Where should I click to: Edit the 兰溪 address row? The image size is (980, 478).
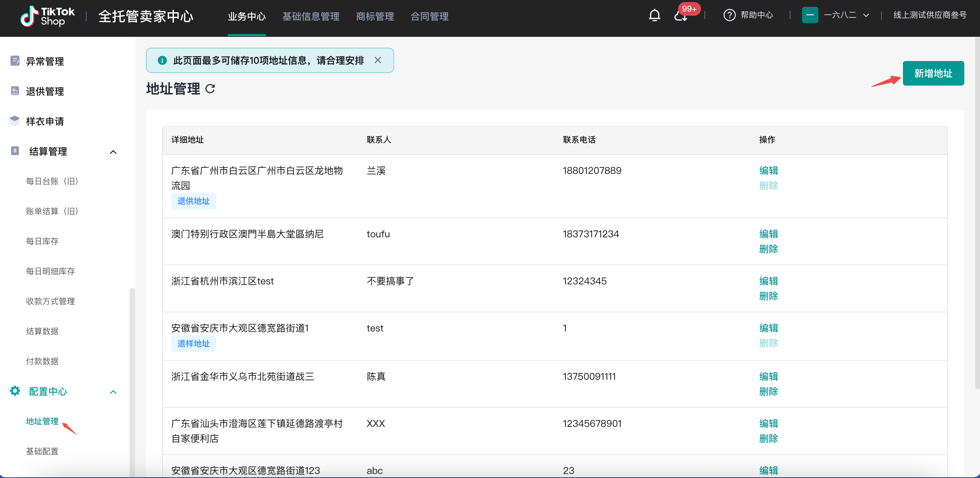tap(769, 170)
